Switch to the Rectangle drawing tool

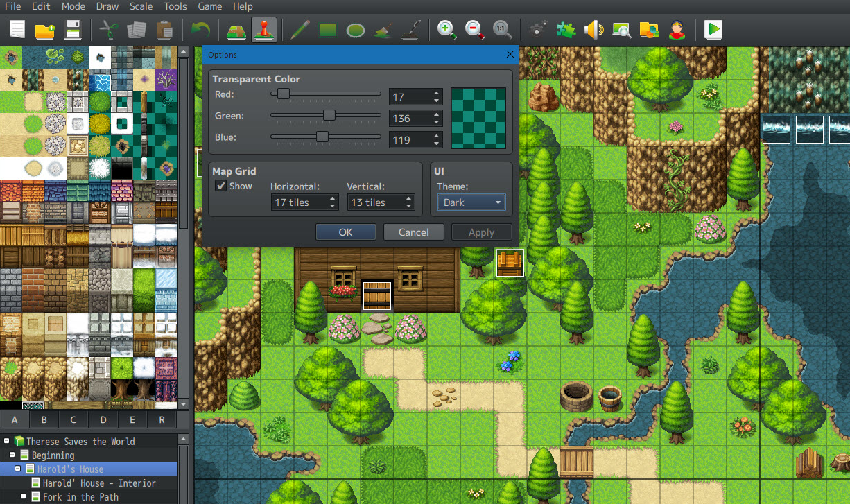(327, 30)
